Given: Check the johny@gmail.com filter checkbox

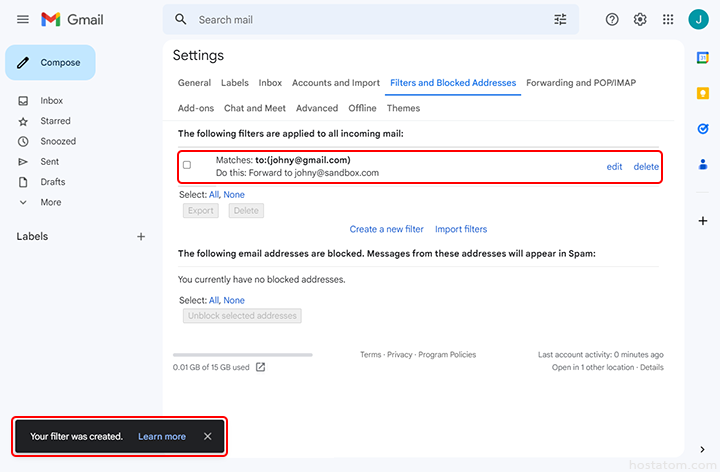Looking at the screenshot, I should pos(187,165).
